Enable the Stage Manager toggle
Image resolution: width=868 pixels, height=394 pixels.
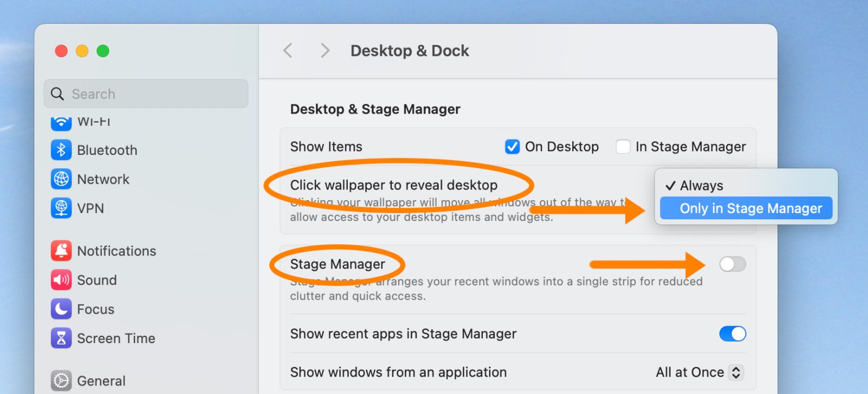(x=732, y=264)
